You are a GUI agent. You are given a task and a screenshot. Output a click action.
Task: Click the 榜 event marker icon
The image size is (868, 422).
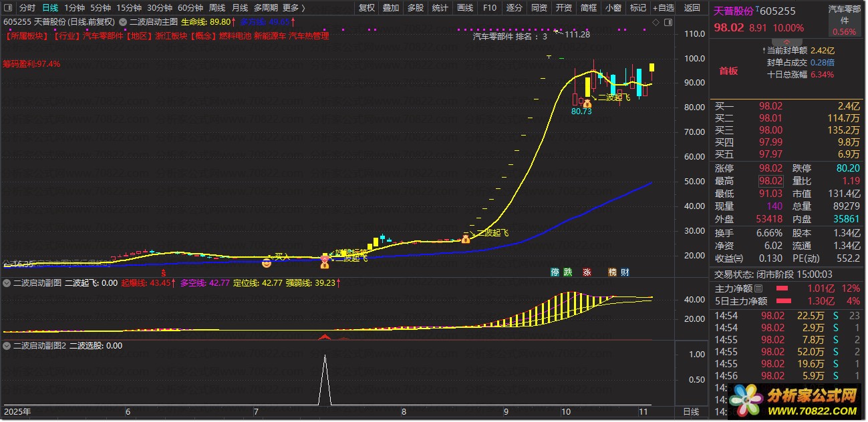pyautogui.click(x=612, y=272)
